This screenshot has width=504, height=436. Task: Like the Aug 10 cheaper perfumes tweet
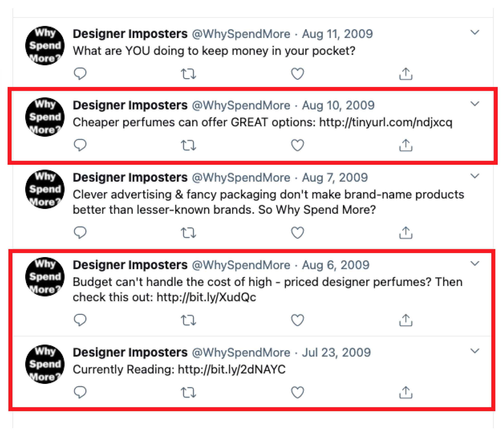point(298,145)
